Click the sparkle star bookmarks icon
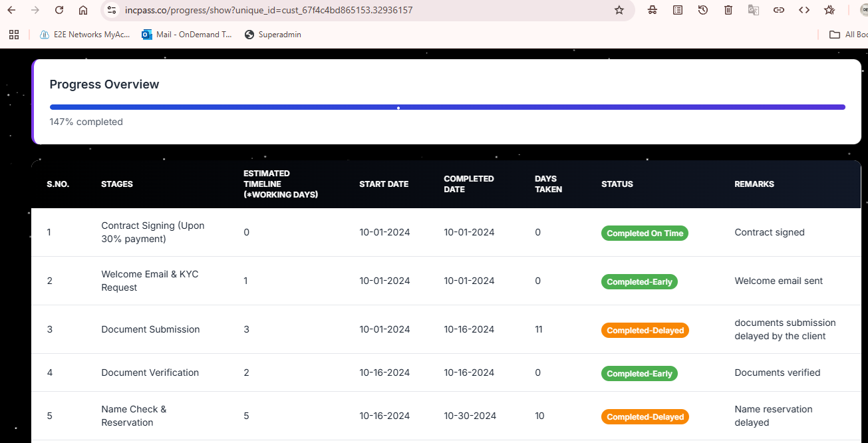This screenshot has width=868, height=443. click(829, 10)
